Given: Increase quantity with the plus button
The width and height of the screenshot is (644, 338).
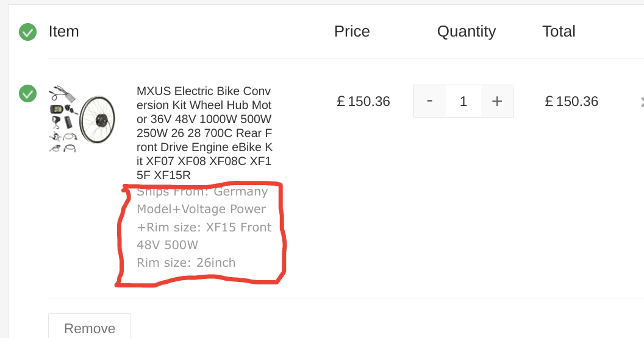Looking at the screenshot, I should pyautogui.click(x=497, y=101).
